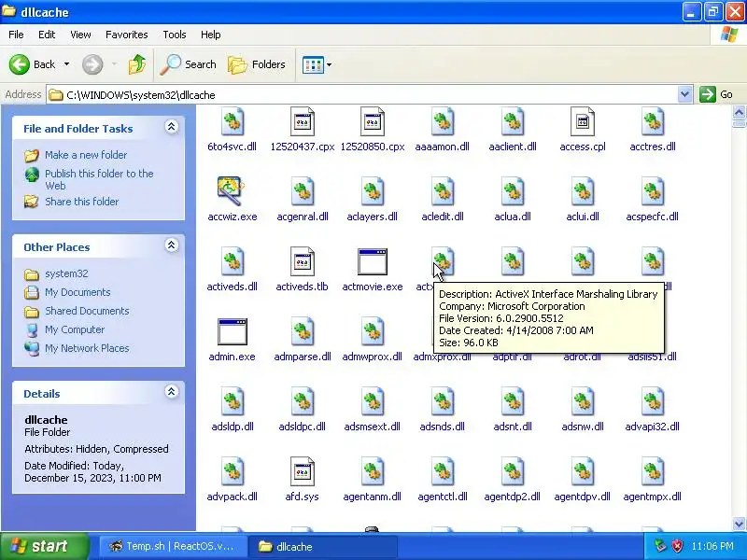The width and height of the screenshot is (747, 560).
Task: Select the acgenral.dll file icon
Action: tap(302, 192)
